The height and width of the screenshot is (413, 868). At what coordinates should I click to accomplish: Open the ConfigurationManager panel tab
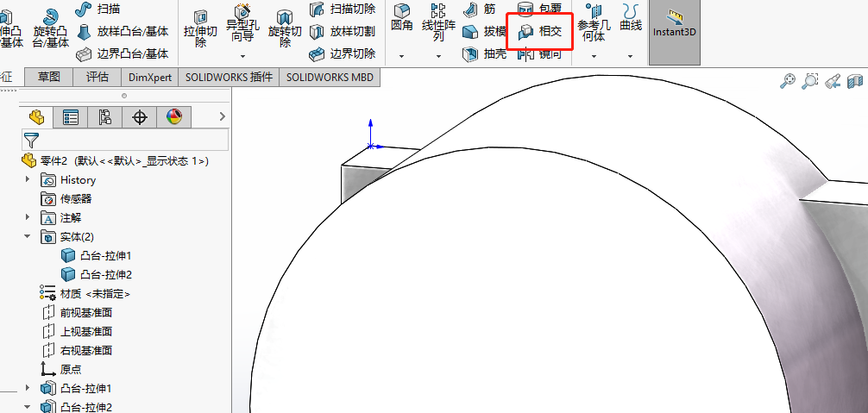tap(105, 116)
